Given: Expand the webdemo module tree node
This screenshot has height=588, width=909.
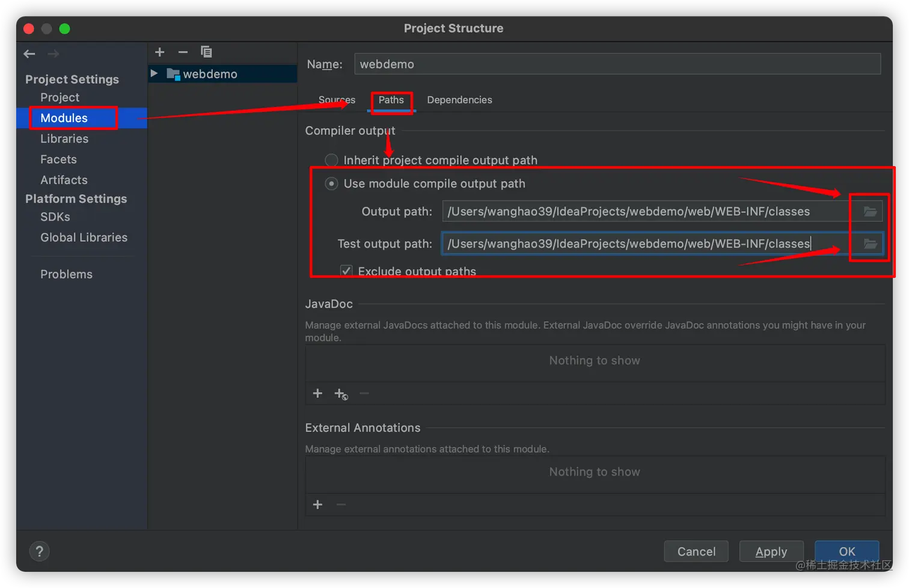Looking at the screenshot, I should click(155, 73).
